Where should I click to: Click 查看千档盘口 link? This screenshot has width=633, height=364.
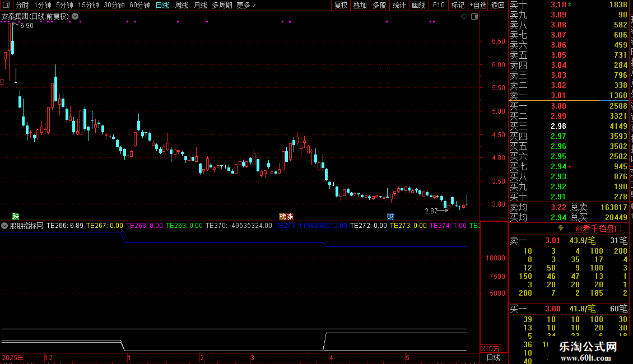(x=598, y=229)
